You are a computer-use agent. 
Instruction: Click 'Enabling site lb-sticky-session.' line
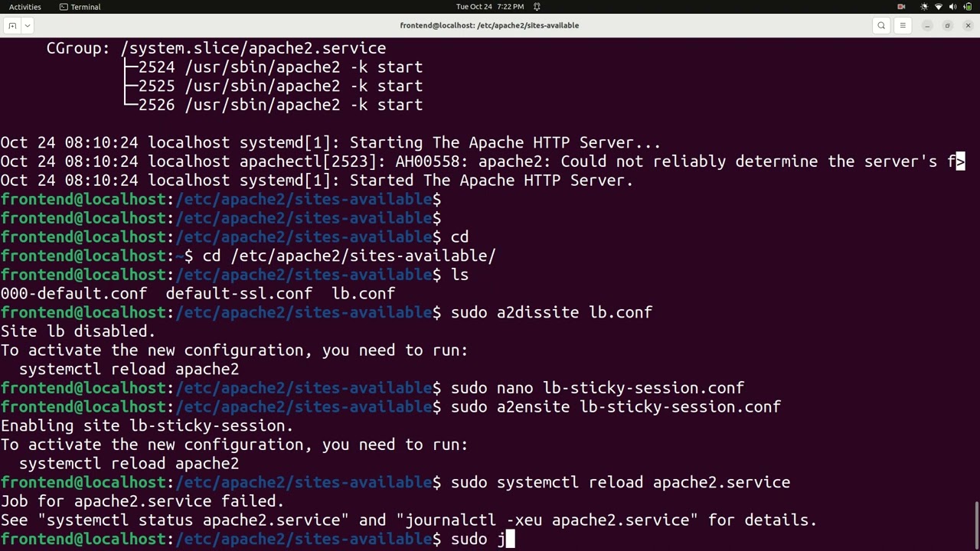(147, 425)
